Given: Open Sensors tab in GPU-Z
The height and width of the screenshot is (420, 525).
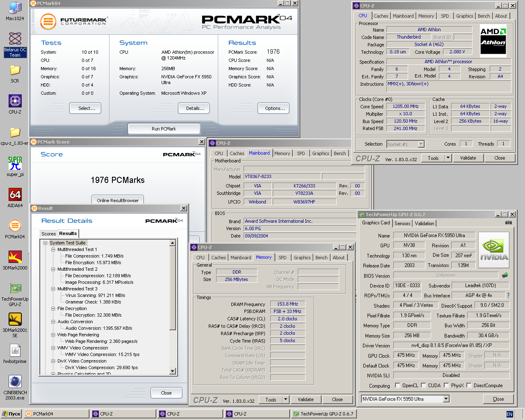Looking at the screenshot, I should pos(402,224).
